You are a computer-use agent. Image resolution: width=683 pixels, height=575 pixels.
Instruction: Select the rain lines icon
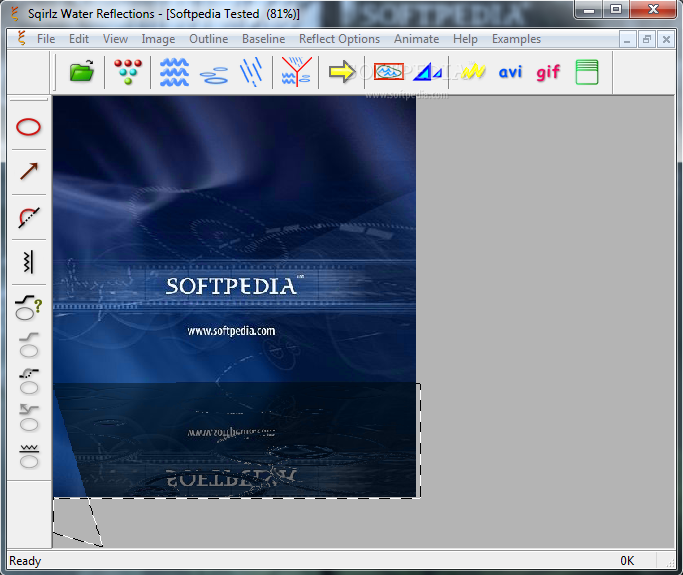(251, 72)
